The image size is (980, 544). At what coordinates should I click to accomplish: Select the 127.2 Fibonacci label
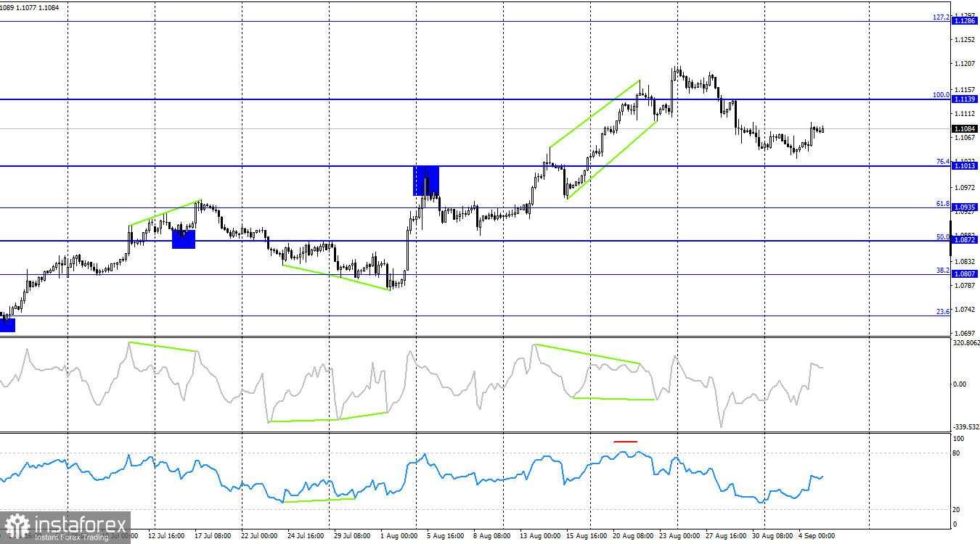(x=942, y=17)
